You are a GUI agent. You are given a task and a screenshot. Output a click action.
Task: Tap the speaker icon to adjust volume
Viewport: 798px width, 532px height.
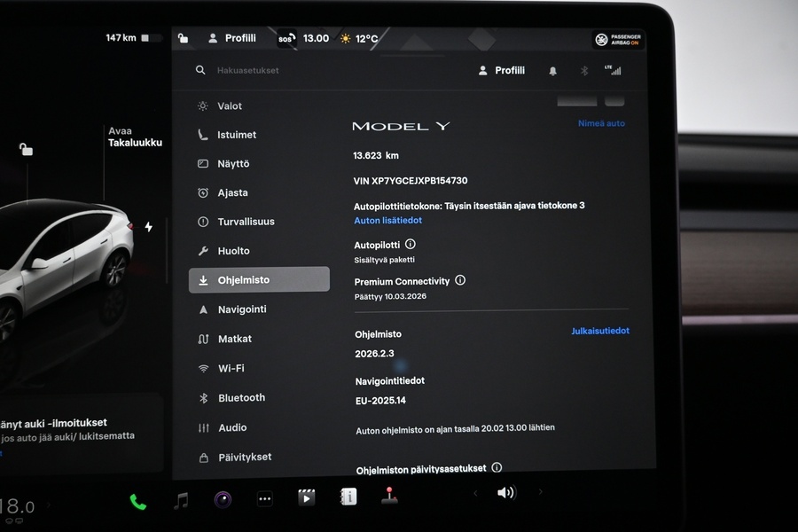click(x=506, y=493)
